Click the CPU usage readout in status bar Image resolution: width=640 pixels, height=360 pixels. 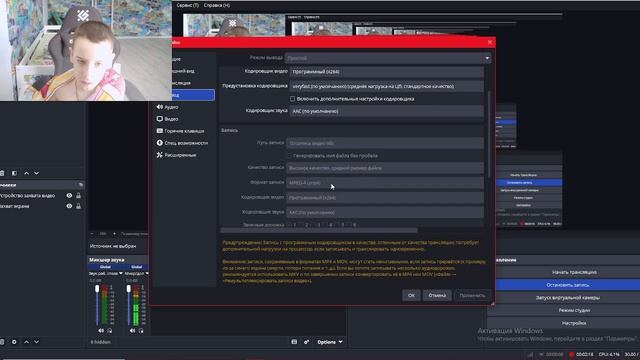tap(609, 354)
